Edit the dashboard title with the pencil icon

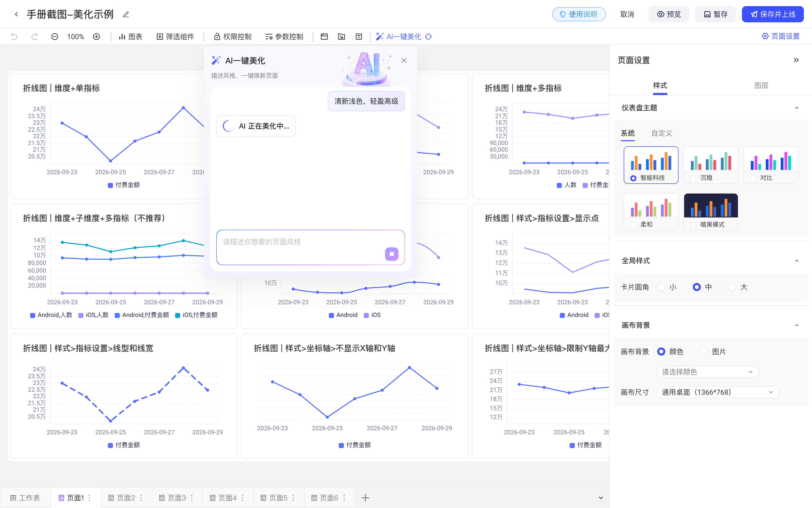[126, 14]
